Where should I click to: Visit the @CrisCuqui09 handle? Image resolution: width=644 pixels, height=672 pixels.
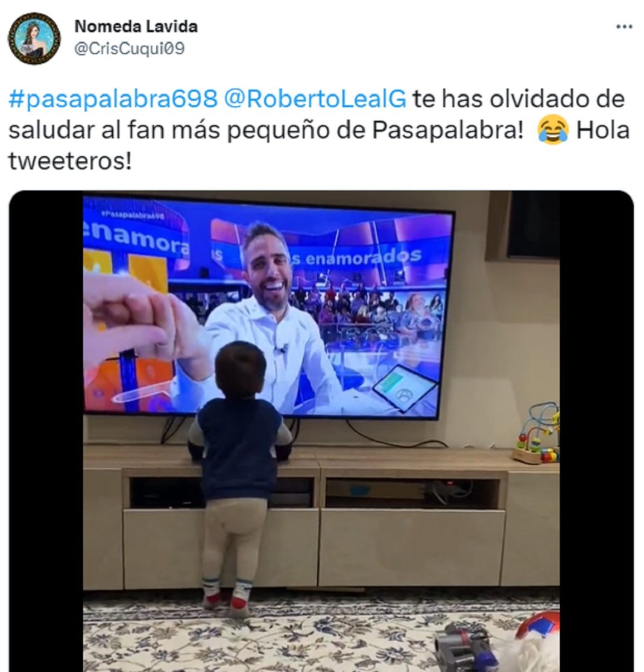pyautogui.click(x=129, y=49)
